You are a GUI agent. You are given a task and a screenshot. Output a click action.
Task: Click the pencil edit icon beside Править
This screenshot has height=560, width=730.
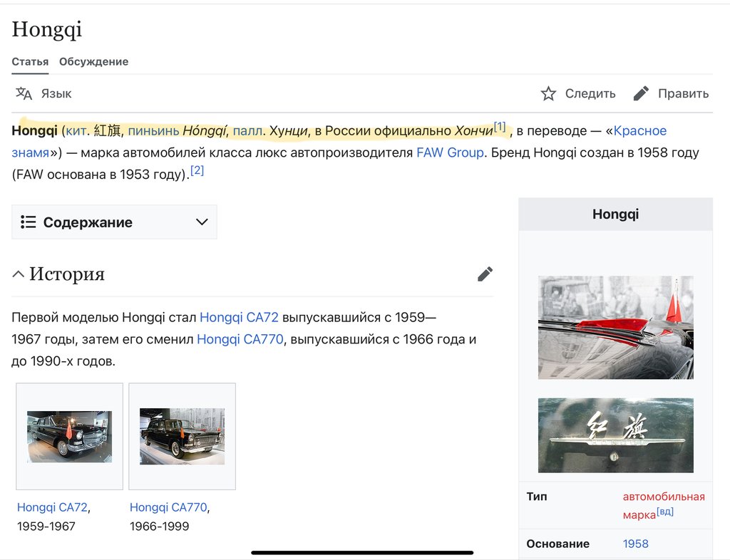click(641, 93)
